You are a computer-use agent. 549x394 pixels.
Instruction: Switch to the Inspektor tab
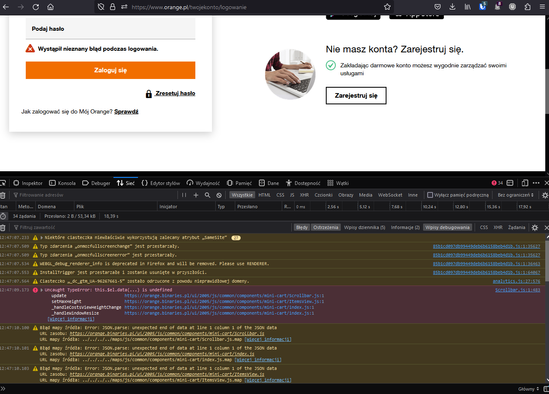[x=28, y=183]
